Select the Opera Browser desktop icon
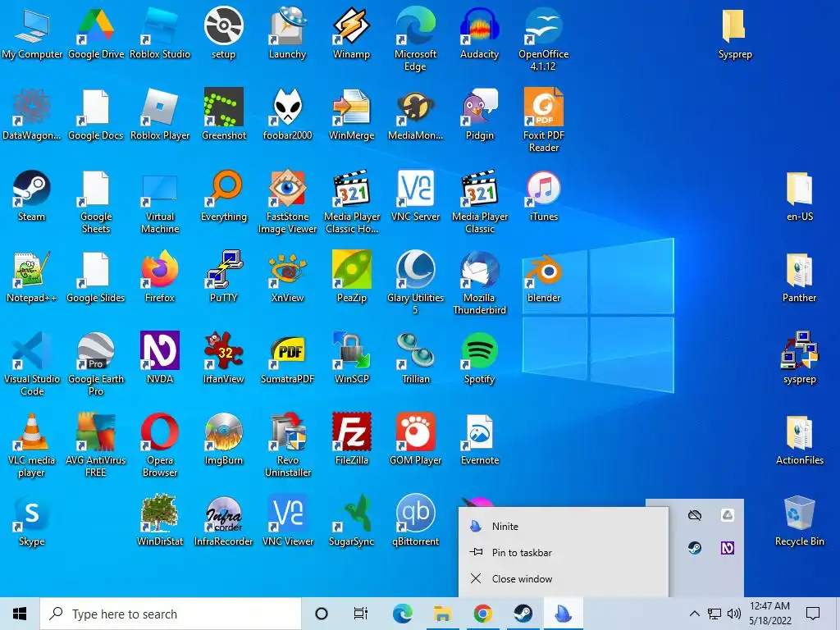Viewport: 840px width, 630px height. (x=160, y=445)
